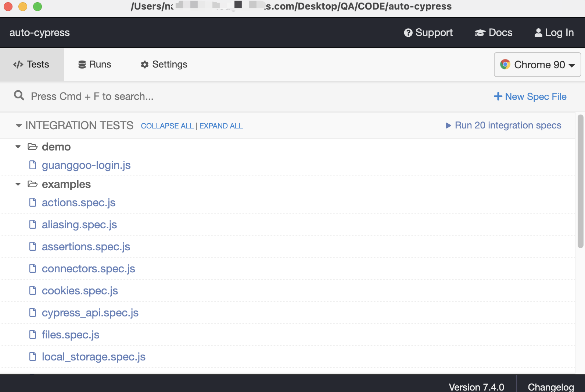Click file icon beside files.spec.js
This screenshot has height=392, width=585.
coord(33,335)
